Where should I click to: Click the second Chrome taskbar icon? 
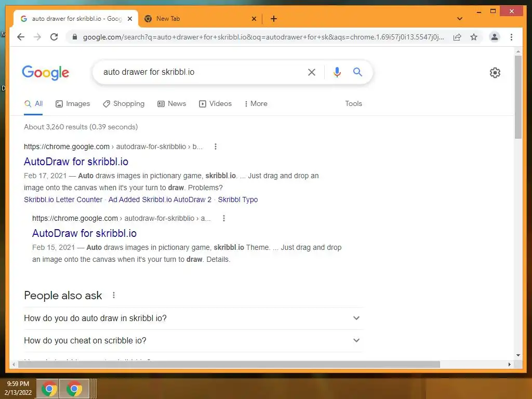click(x=74, y=389)
